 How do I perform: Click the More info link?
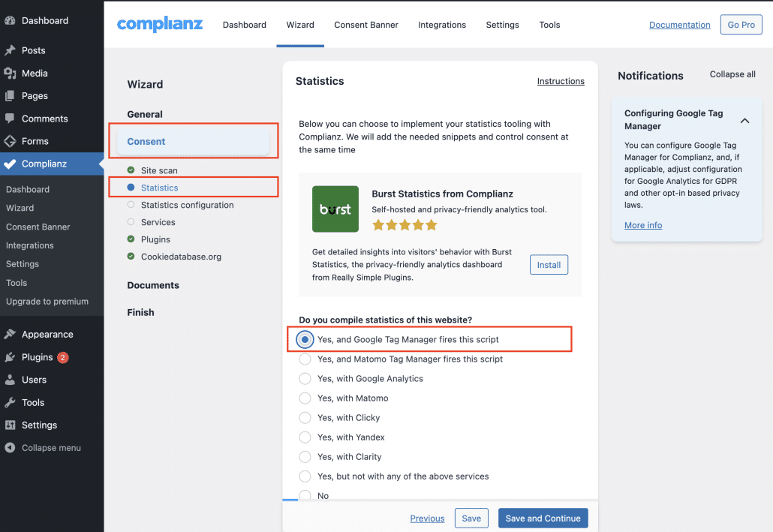[x=643, y=225]
